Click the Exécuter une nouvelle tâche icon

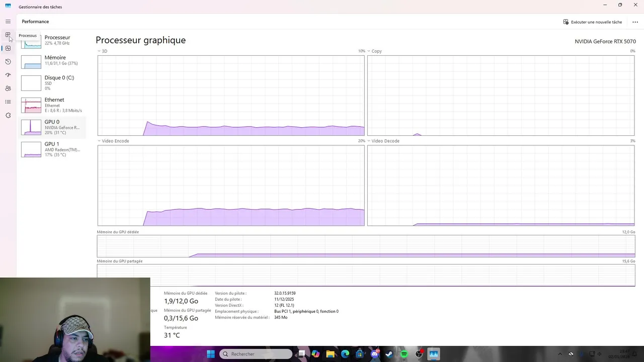[566, 22]
